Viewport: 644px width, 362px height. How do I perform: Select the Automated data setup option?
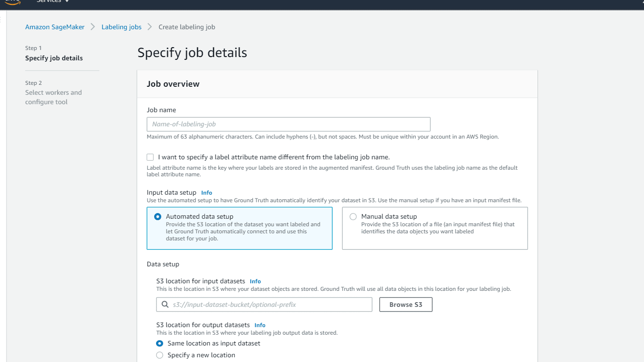pos(157,216)
